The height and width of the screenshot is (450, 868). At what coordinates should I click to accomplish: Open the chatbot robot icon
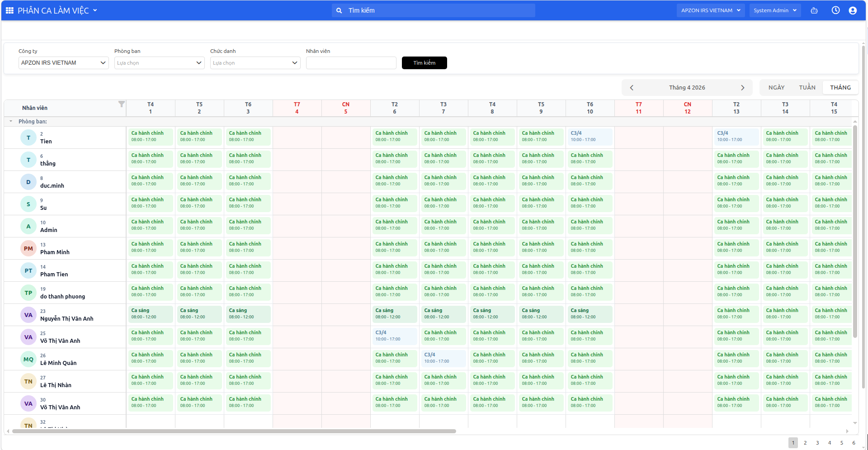(814, 10)
